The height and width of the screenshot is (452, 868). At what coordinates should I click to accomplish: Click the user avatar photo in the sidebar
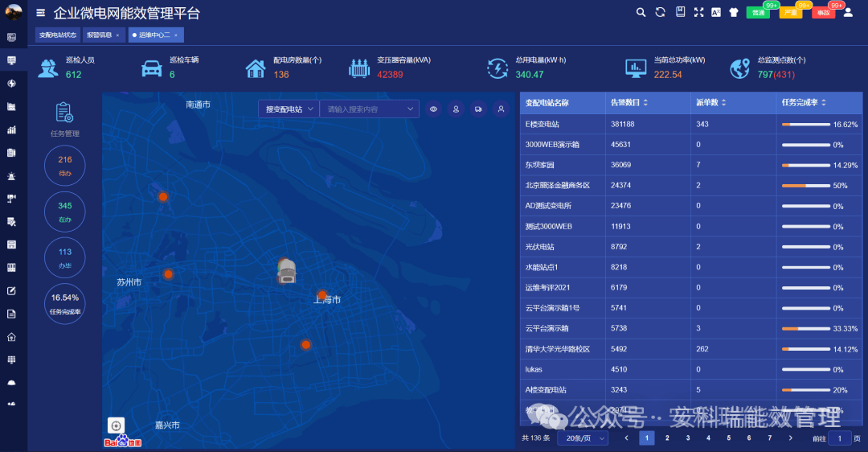click(x=14, y=11)
